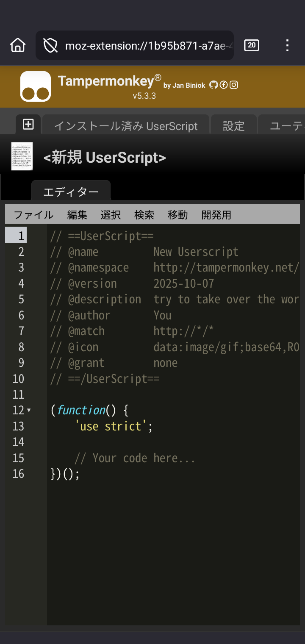Open Jan Biniok's GitHub icon link
Screen dimensions: 305x644
tap(213, 85)
